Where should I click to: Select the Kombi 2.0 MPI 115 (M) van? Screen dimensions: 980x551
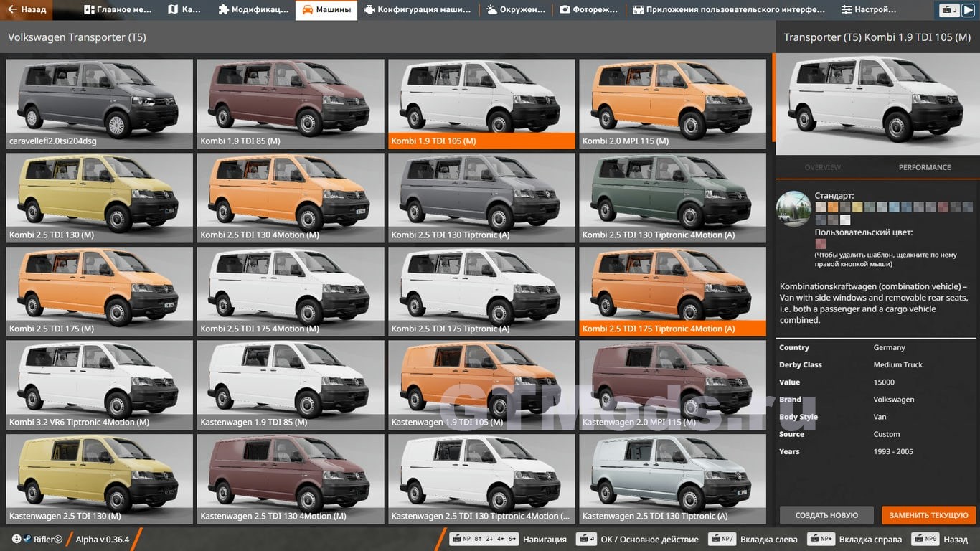[672, 103]
